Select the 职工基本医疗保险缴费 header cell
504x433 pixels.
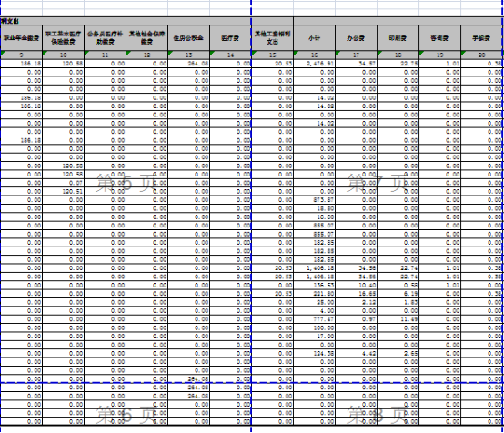pos(64,38)
